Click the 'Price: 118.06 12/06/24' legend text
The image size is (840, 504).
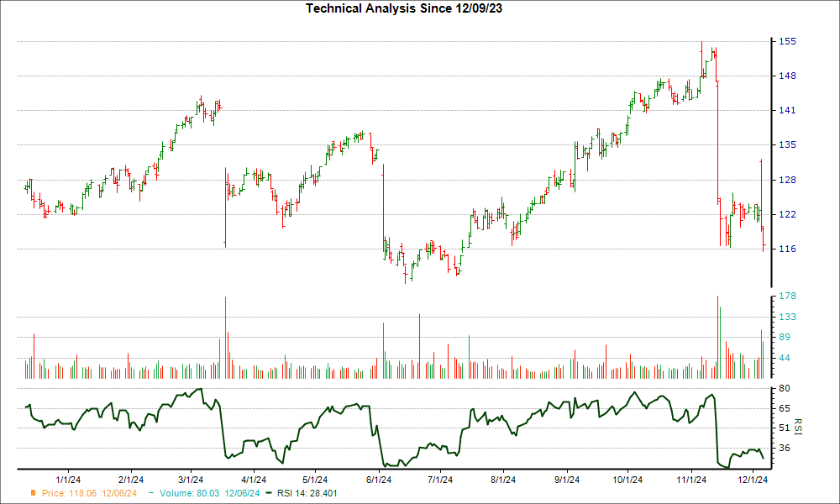point(90,493)
